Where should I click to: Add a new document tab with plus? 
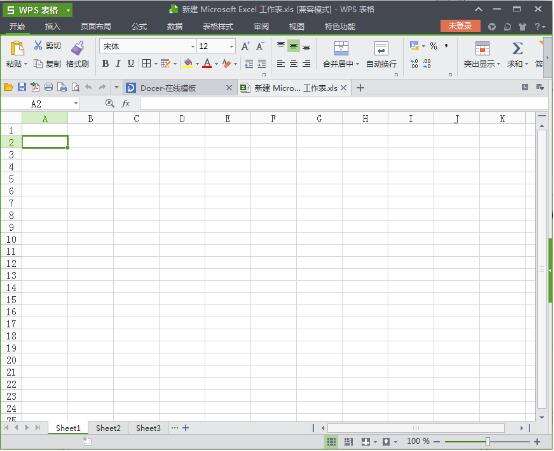pyautogui.click(x=360, y=88)
